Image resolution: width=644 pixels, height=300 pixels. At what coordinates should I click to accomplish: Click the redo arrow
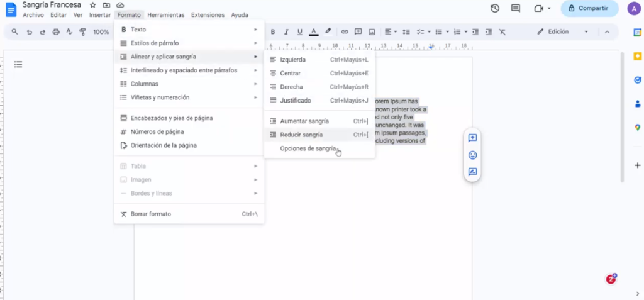(42, 31)
